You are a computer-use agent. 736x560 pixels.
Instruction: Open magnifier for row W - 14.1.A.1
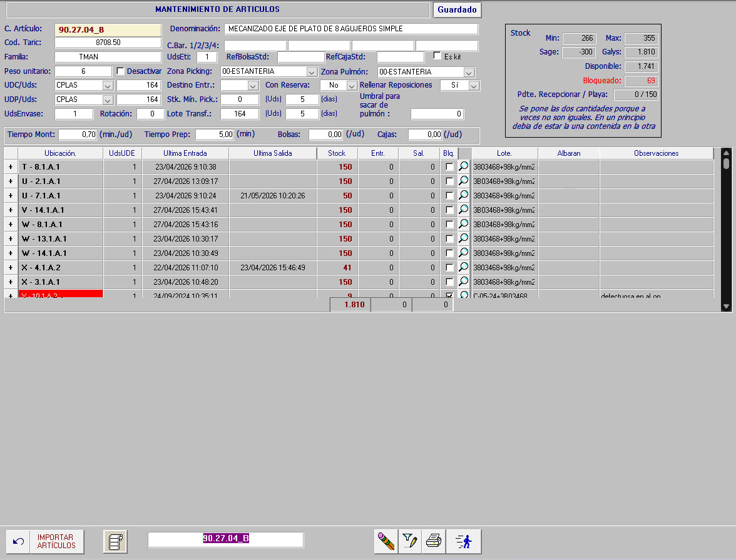coord(464,253)
